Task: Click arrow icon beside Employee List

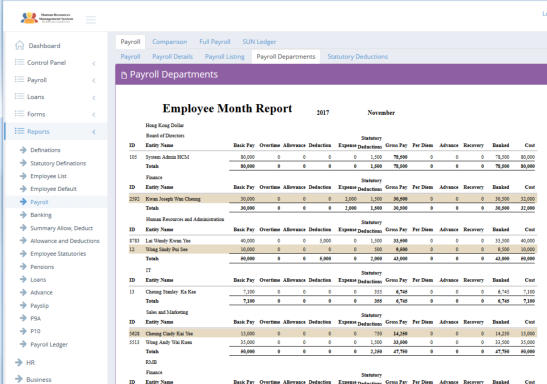Action: (23, 176)
